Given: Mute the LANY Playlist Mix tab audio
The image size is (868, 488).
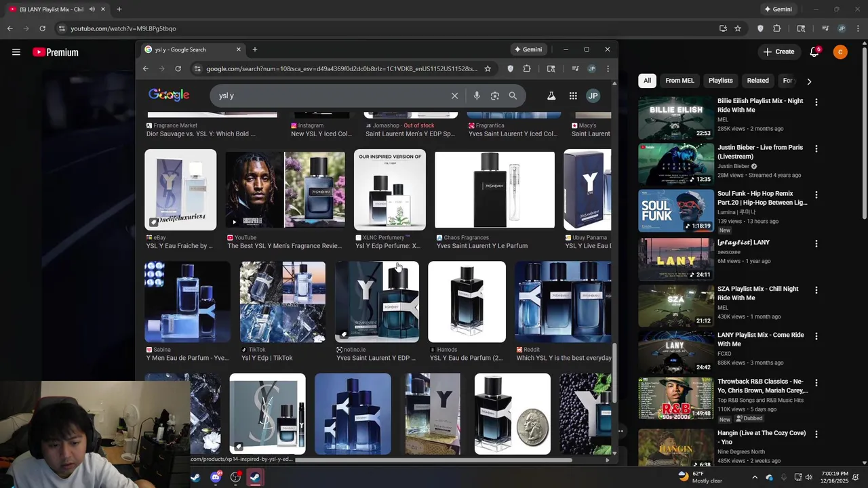Looking at the screenshot, I should click(92, 9).
